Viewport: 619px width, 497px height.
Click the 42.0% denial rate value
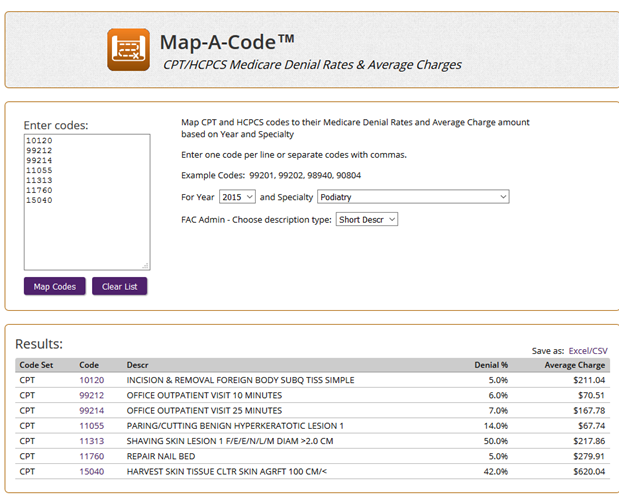point(496,471)
